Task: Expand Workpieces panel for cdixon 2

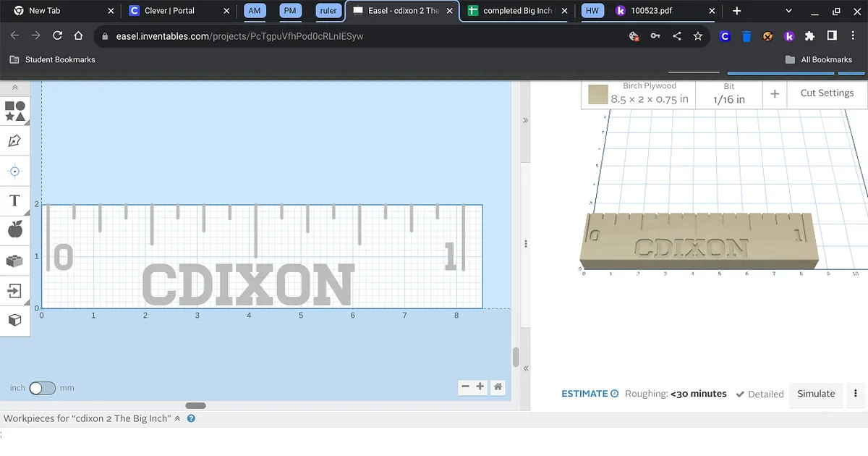Action: click(x=177, y=418)
